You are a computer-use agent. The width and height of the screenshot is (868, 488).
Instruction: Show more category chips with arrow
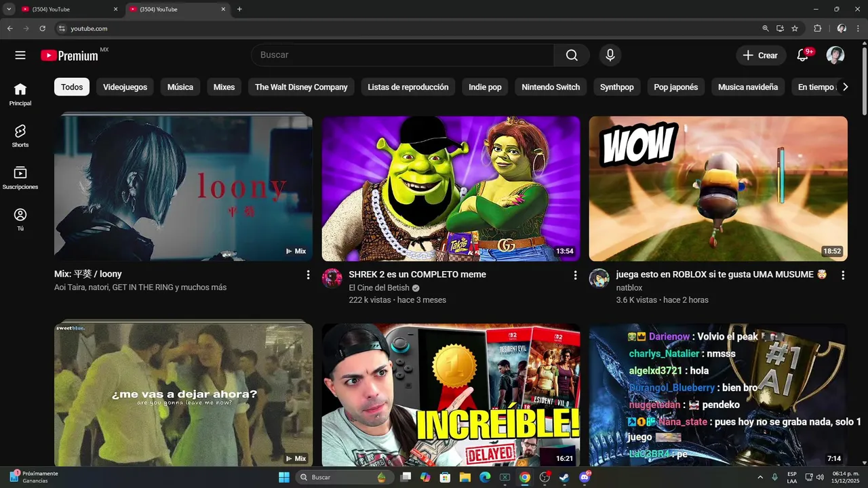click(845, 87)
